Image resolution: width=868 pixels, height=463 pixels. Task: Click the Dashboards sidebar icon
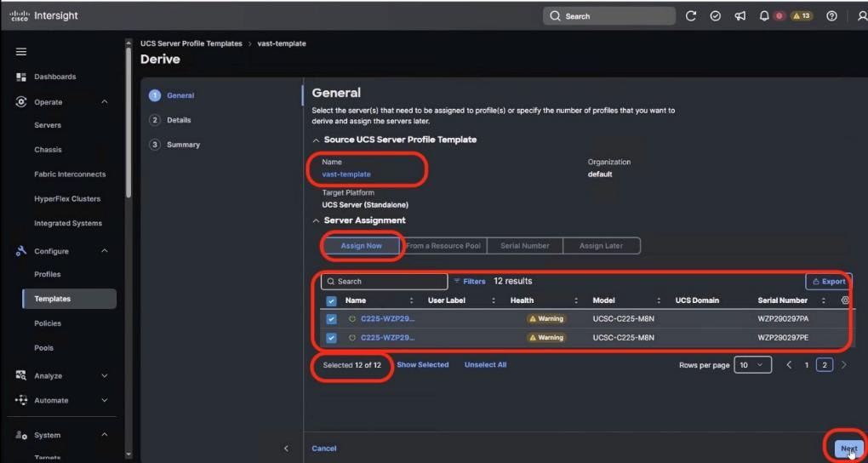(x=21, y=77)
